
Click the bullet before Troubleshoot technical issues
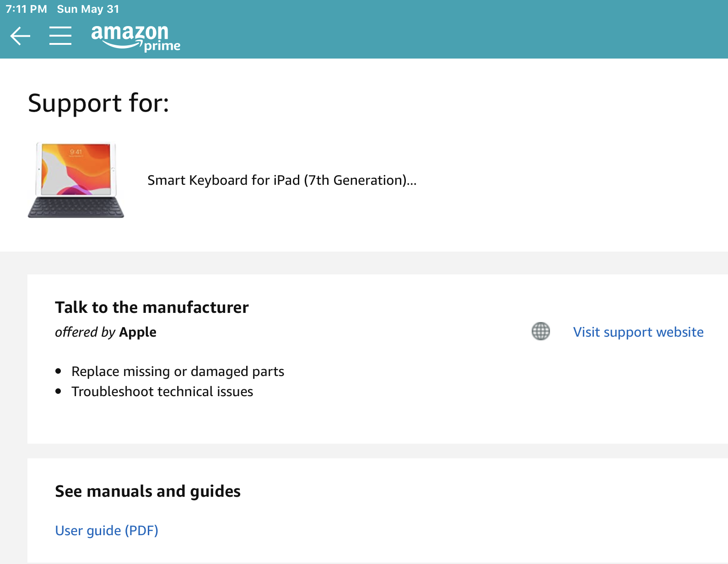click(58, 392)
